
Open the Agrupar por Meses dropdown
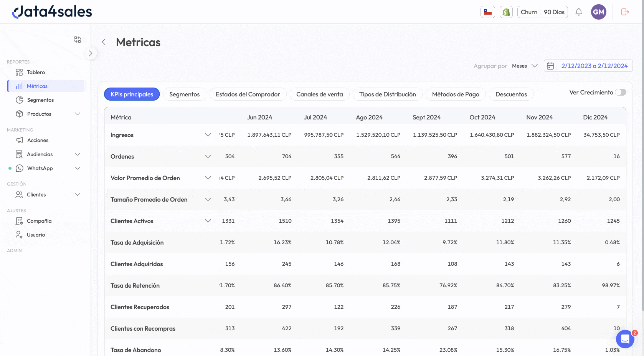[525, 66]
